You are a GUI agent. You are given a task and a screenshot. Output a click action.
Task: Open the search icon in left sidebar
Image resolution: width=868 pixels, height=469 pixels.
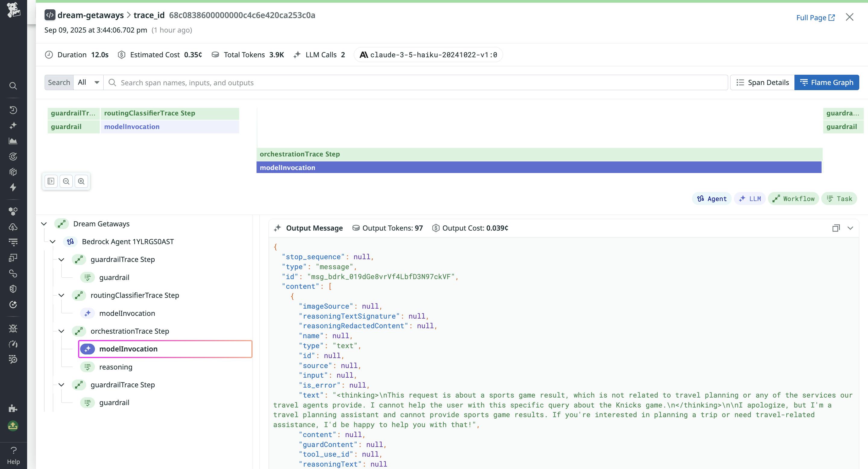13,86
